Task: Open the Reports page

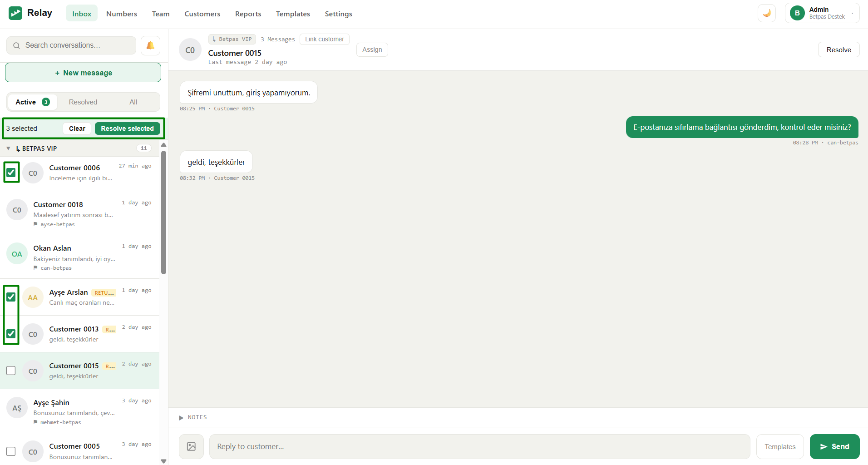Action: tap(248, 14)
